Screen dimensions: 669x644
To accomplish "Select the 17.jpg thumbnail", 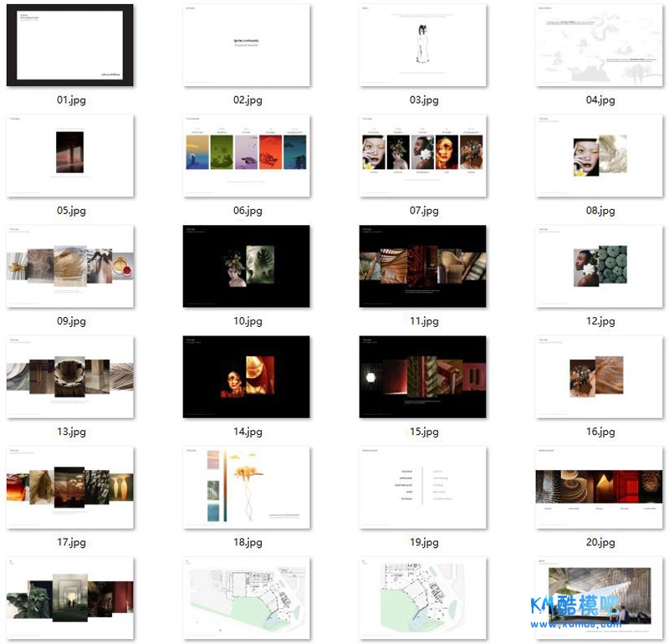I will point(70,488).
